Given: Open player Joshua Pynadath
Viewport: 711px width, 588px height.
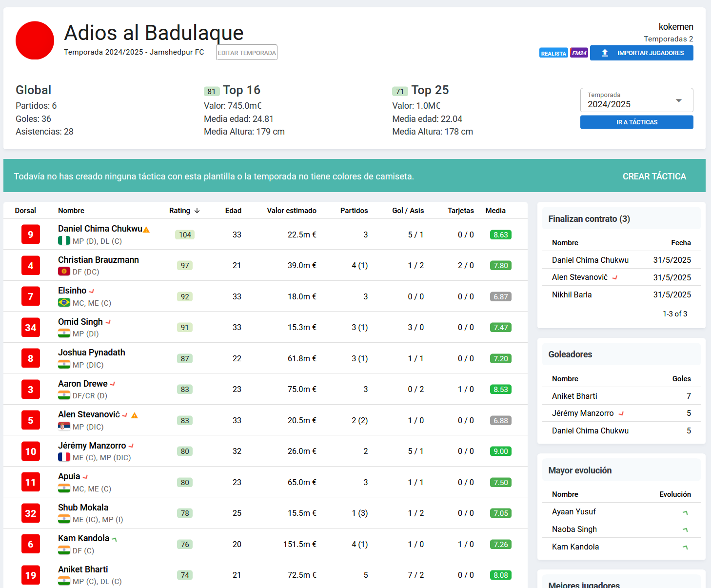Looking at the screenshot, I should [x=92, y=353].
